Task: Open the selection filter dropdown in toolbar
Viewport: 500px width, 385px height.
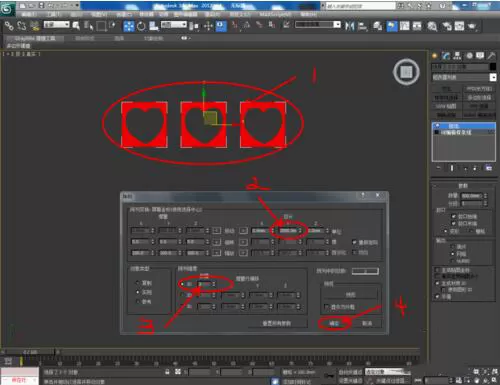Action: tap(57, 24)
